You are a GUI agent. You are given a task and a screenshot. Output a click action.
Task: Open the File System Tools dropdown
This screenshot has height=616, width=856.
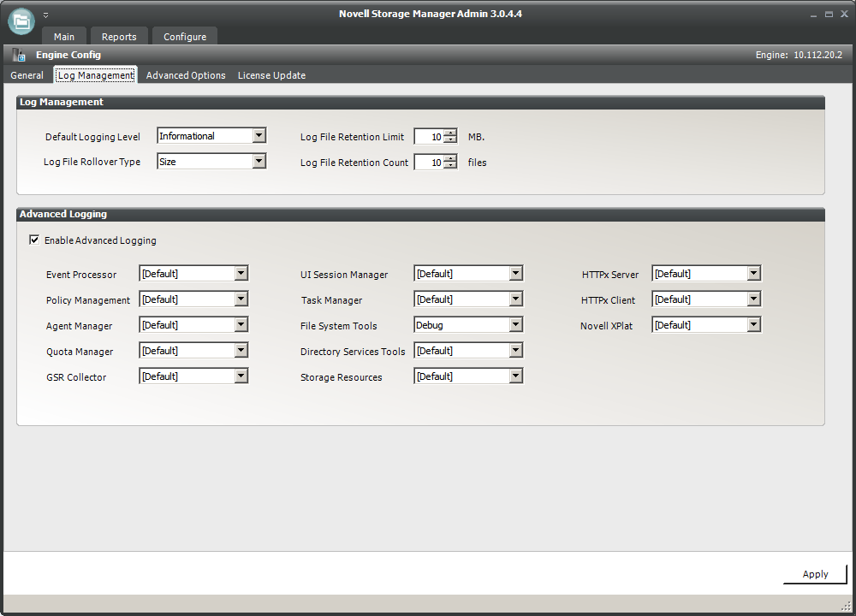click(x=516, y=324)
